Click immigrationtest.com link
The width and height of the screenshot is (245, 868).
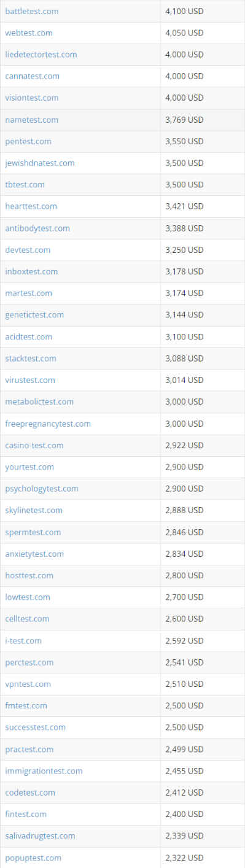[44, 771]
